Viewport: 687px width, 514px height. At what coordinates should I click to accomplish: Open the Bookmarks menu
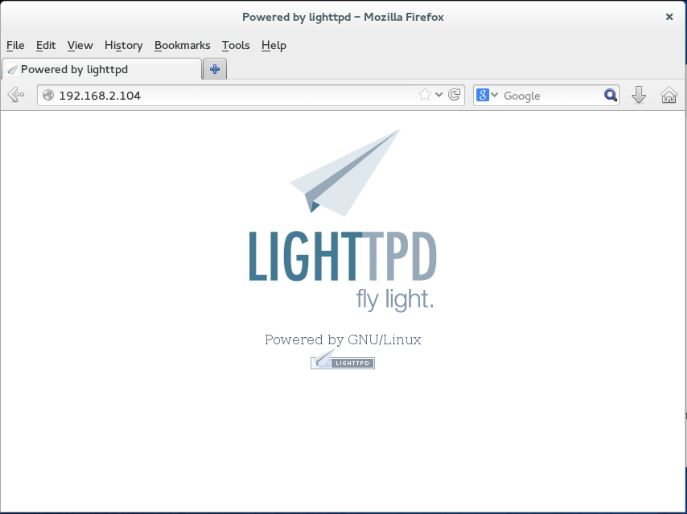click(x=182, y=45)
